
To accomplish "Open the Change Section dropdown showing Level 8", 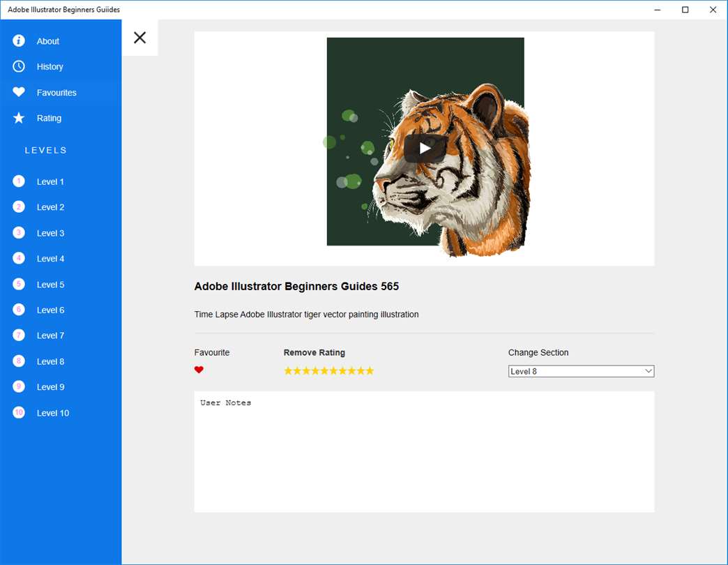I will (x=582, y=371).
